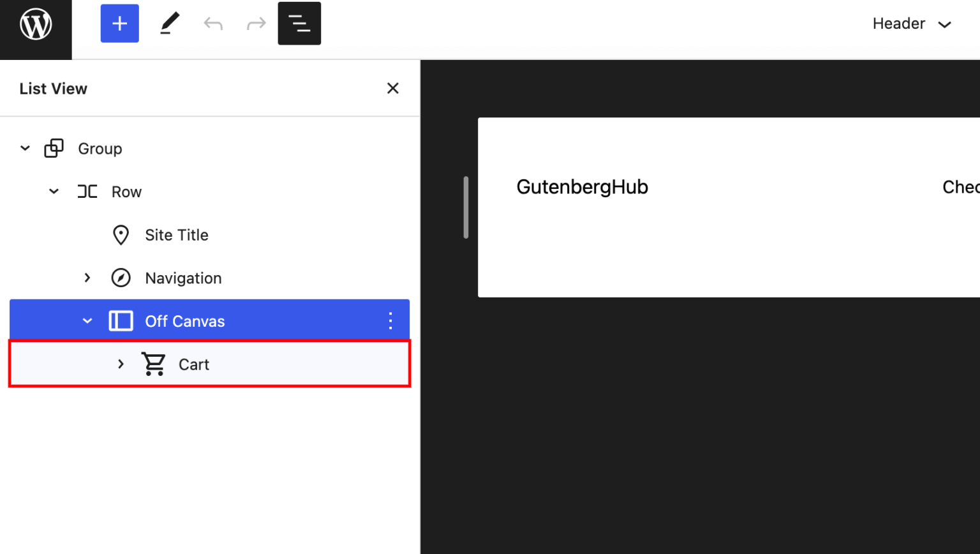Viewport: 980px width, 554px height.
Task: Open the Header template dropdown
Action: click(912, 23)
